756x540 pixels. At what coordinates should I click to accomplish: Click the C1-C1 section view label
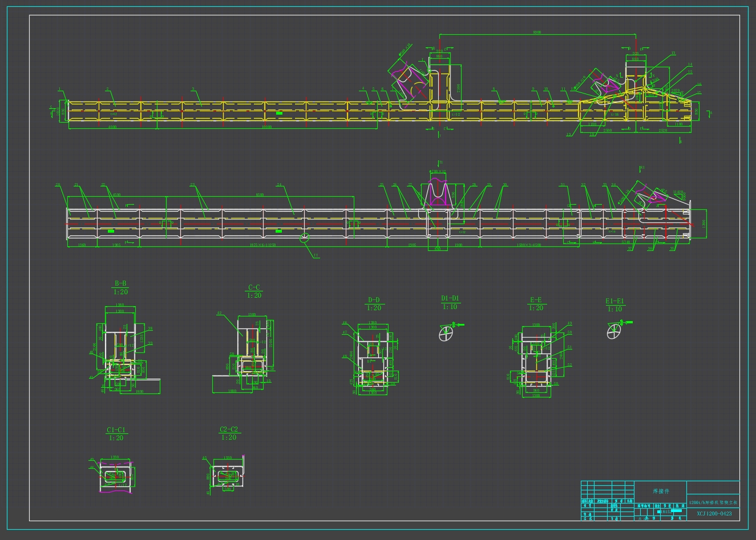(116, 430)
